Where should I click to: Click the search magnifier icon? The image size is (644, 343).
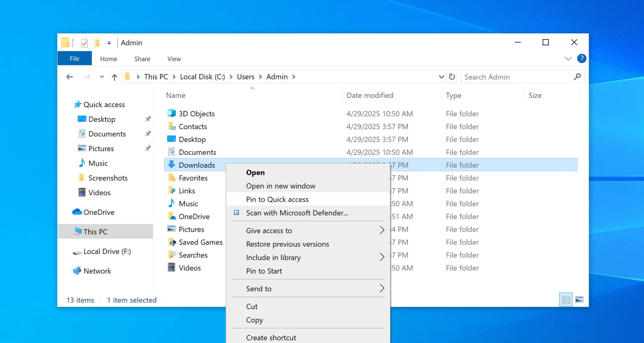pyautogui.click(x=578, y=76)
